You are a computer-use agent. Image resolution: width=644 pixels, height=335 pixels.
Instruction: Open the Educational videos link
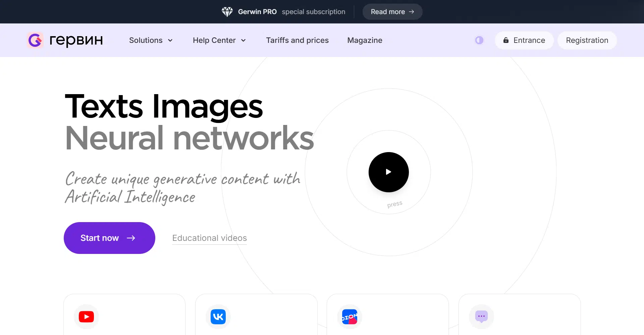coord(209,238)
